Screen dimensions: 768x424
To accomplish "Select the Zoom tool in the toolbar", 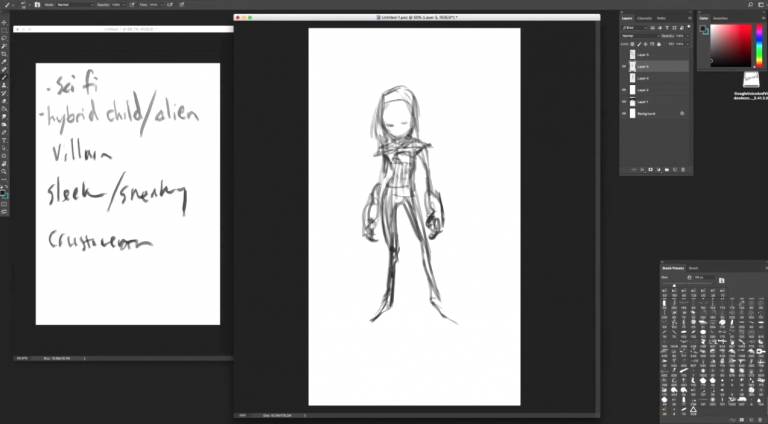I will tap(5, 172).
